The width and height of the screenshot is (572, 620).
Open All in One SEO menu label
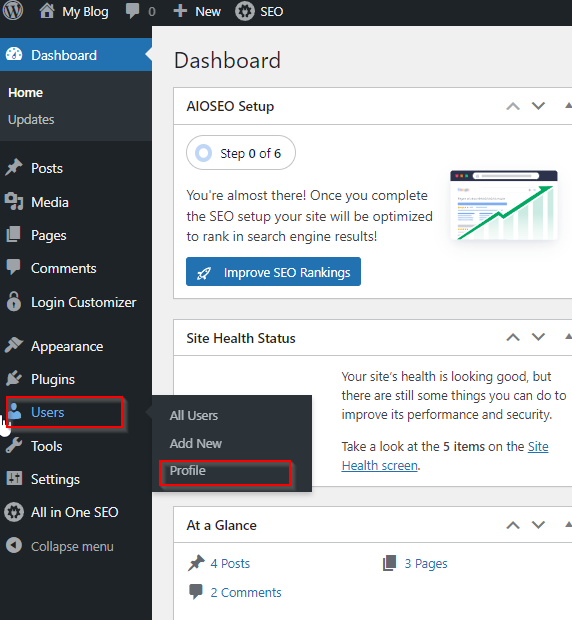tap(75, 512)
